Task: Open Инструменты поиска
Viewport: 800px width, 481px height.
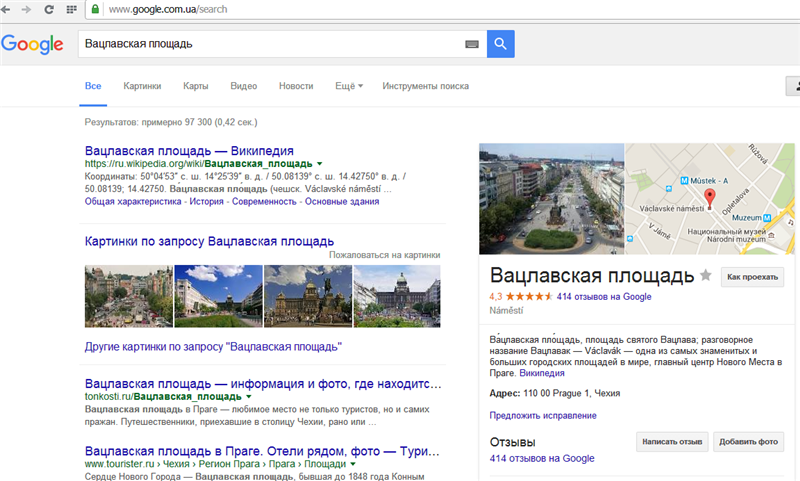Action: 426,86
